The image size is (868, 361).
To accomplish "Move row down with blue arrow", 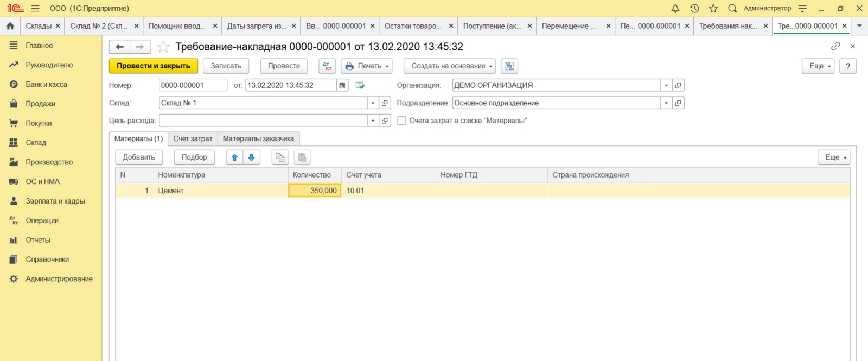I will pyautogui.click(x=251, y=157).
